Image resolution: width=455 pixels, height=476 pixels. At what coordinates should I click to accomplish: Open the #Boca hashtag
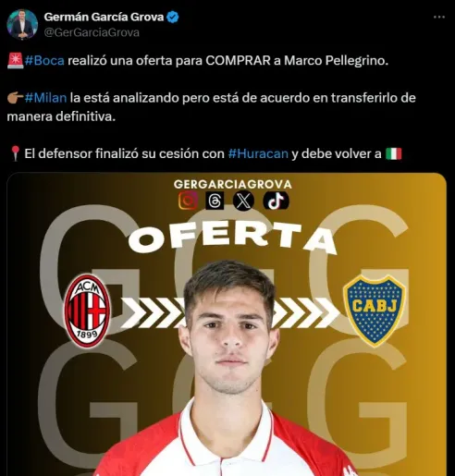click(x=44, y=60)
